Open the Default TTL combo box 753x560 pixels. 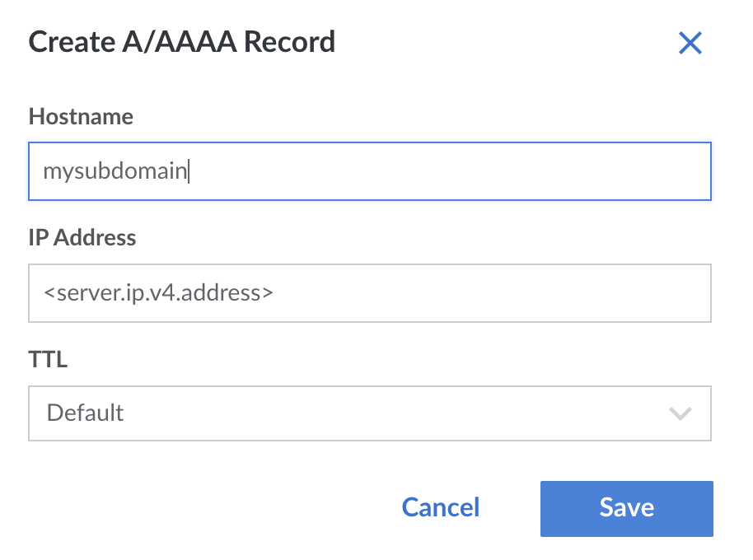371,413
